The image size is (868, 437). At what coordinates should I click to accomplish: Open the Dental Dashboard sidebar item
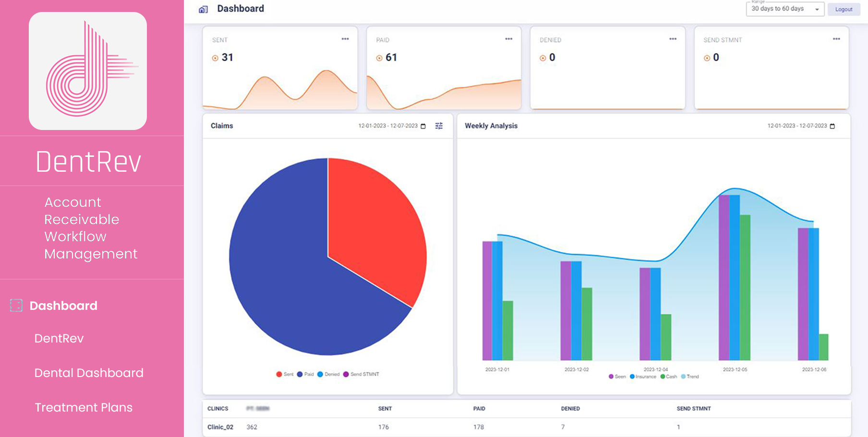89,373
